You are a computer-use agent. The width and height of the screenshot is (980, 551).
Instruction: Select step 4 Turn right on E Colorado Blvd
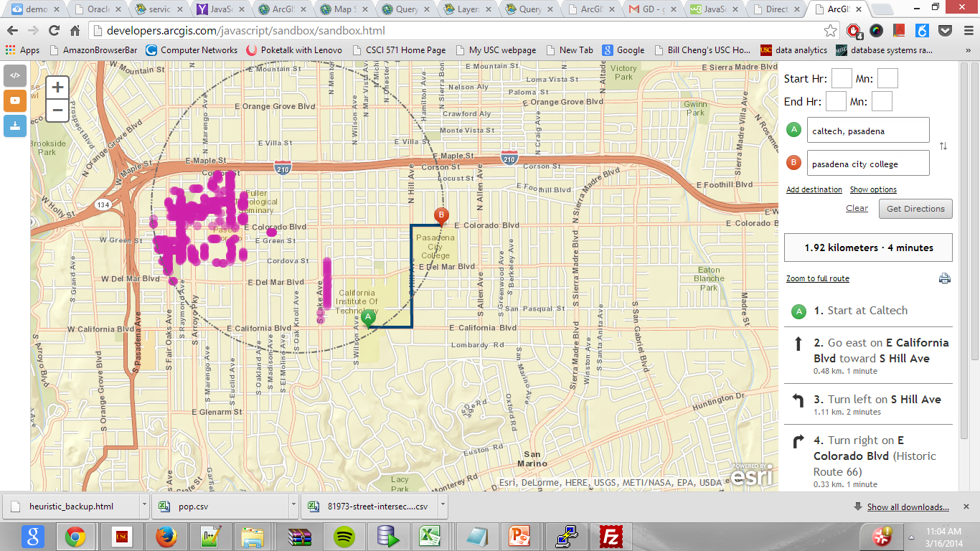(869, 459)
